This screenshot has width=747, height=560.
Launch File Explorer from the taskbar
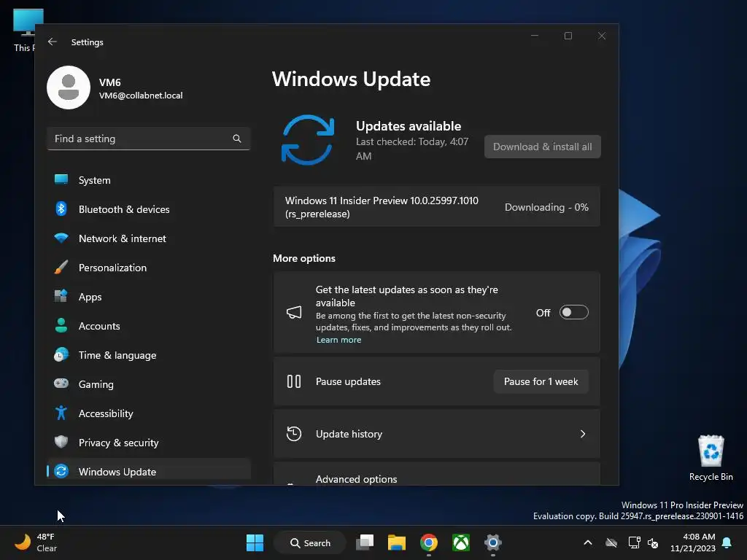pyautogui.click(x=397, y=542)
